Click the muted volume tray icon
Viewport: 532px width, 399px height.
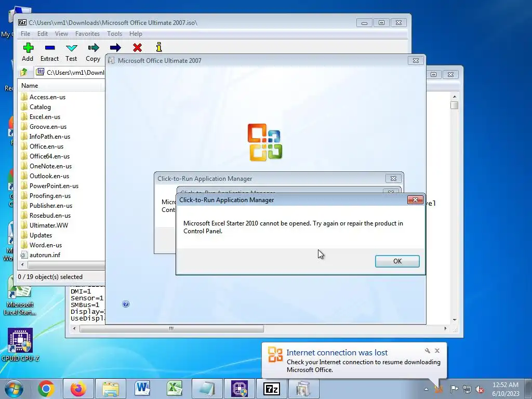[x=480, y=389]
